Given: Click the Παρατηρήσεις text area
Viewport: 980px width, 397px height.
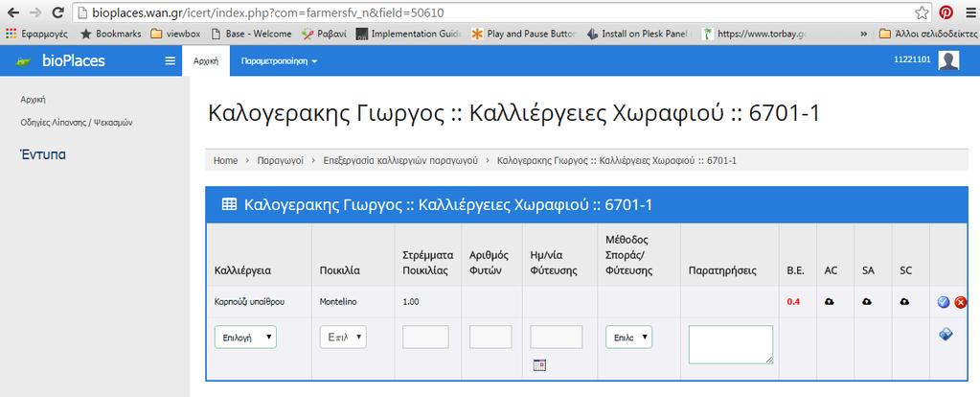Looking at the screenshot, I should (731, 344).
